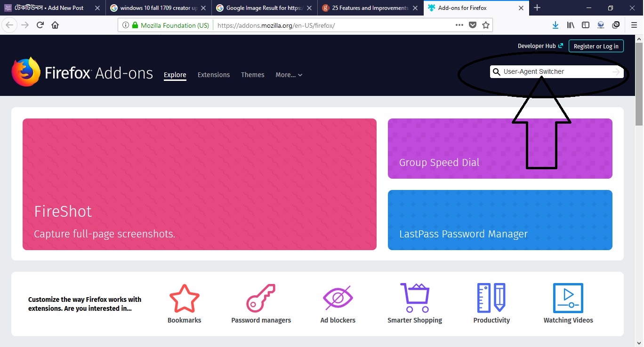
Task: Click the Password managers category label
Action: click(x=261, y=320)
